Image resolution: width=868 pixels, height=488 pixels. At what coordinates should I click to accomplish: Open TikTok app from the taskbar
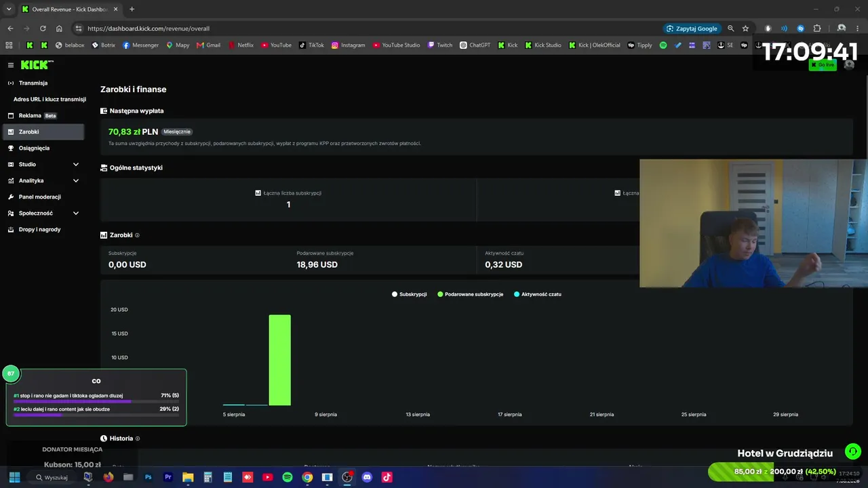[387, 477]
